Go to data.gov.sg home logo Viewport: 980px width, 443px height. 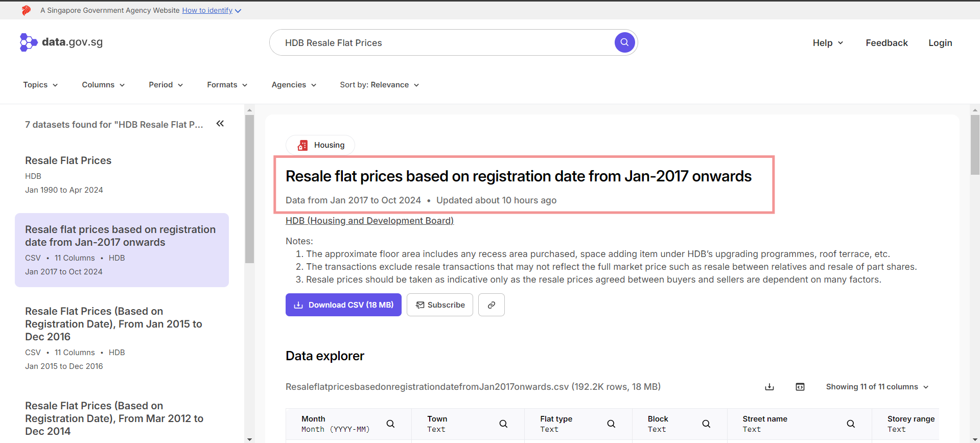tap(61, 42)
